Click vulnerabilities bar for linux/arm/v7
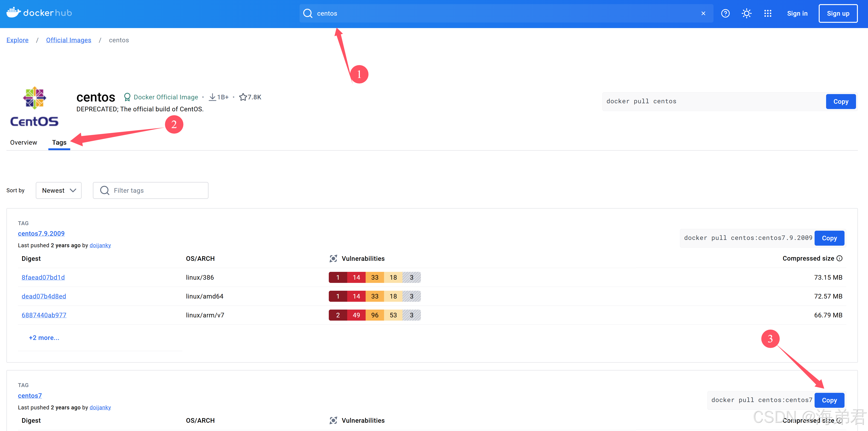868x431 pixels. (x=374, y=315)
